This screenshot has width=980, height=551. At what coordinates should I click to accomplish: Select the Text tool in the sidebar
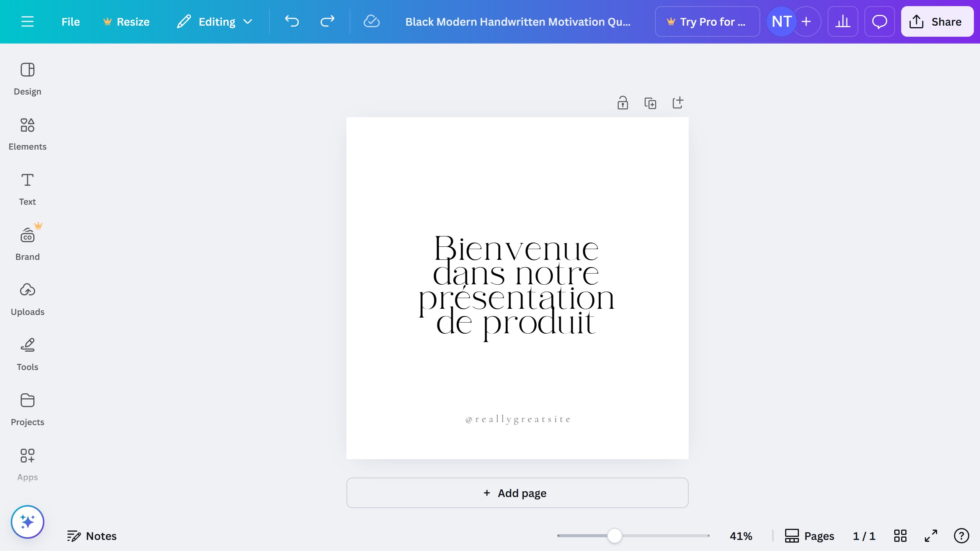[x=27, y=188]
